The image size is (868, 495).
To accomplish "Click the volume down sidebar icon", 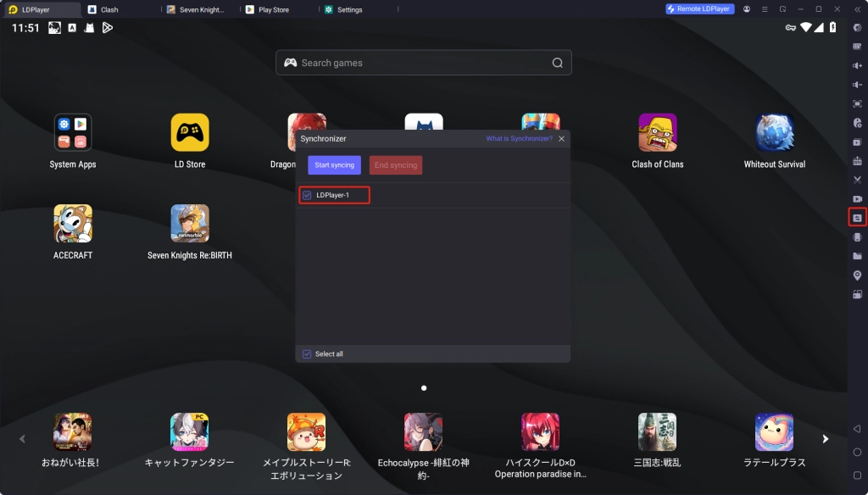I will pos(857,85).
